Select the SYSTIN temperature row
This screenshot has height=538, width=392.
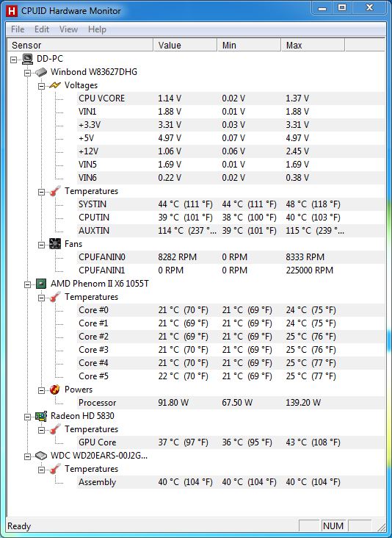coord(231,204)
